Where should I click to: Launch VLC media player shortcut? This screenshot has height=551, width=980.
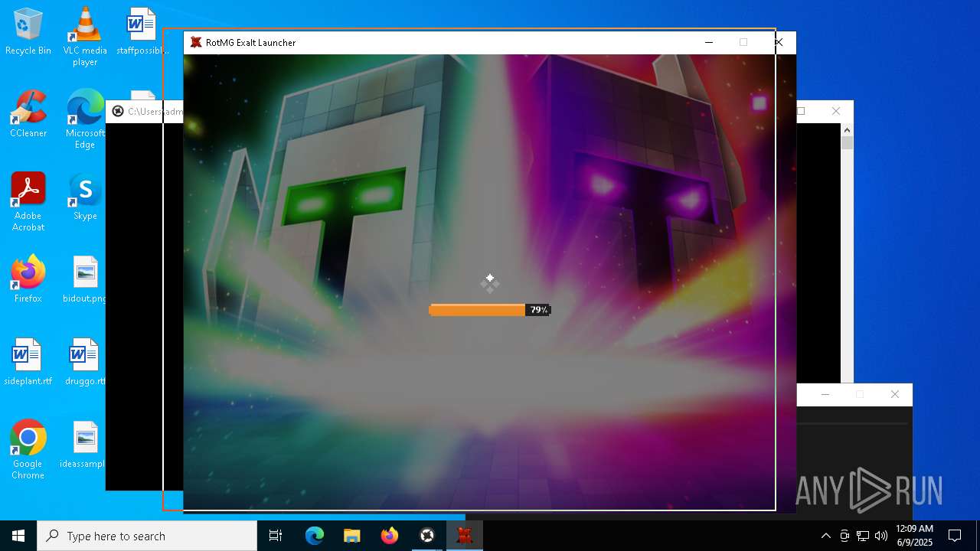point(85,36)
